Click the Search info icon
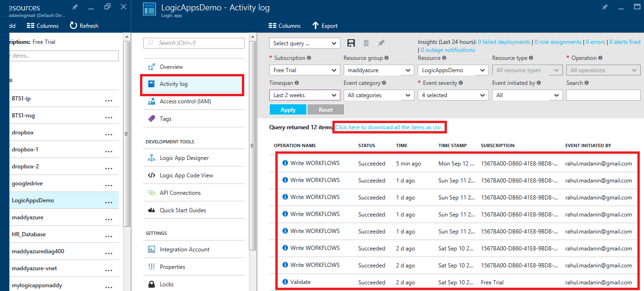The image size is (644, 291). pyautogui.click(x=586, y=83)
